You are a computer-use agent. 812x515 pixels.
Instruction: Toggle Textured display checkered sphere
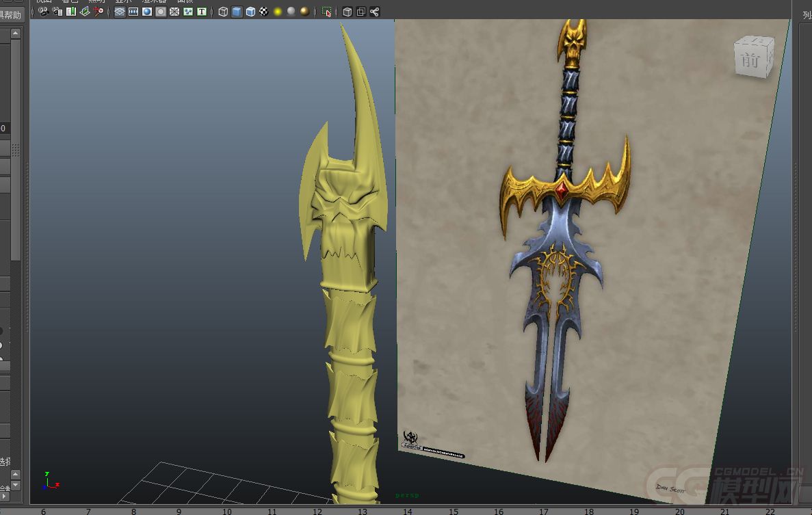click(264, 12)
